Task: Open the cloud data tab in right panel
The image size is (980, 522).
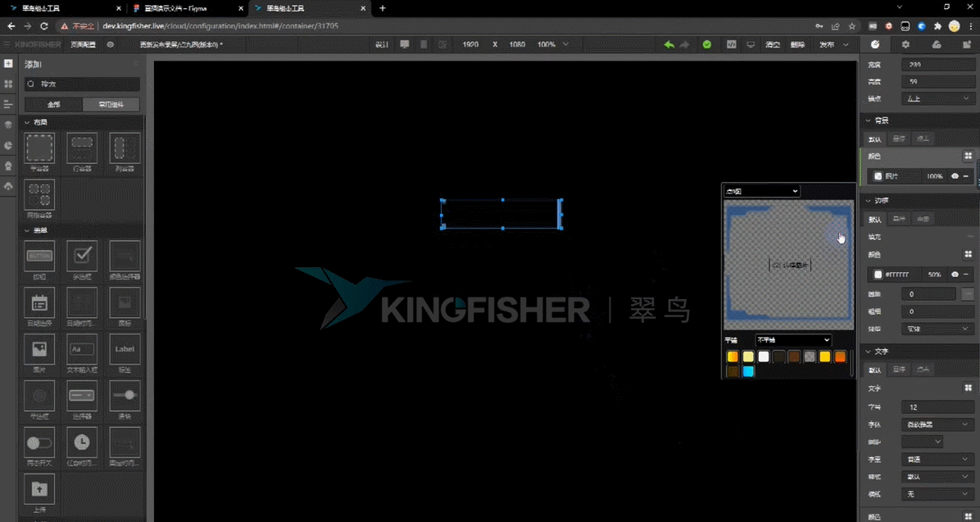Action: 937,44
